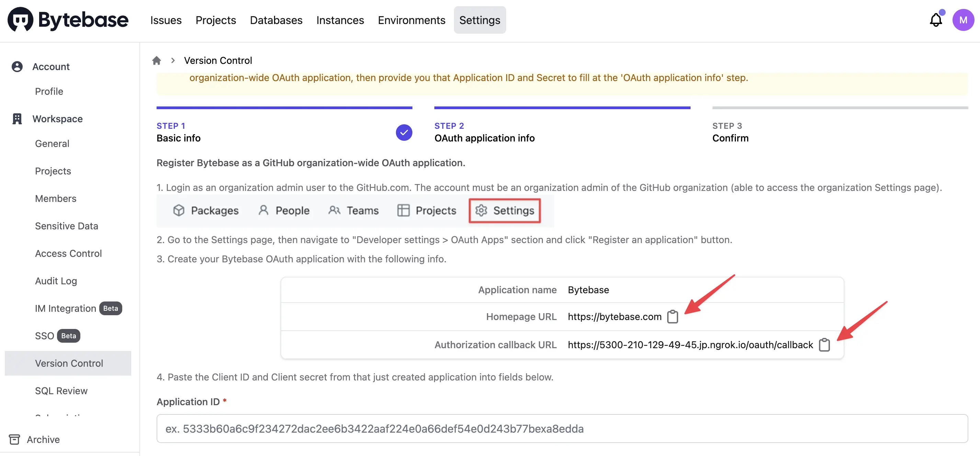Open the notifications bell
980x456 pixels.
pyautogui.click(x=935, y=20)
